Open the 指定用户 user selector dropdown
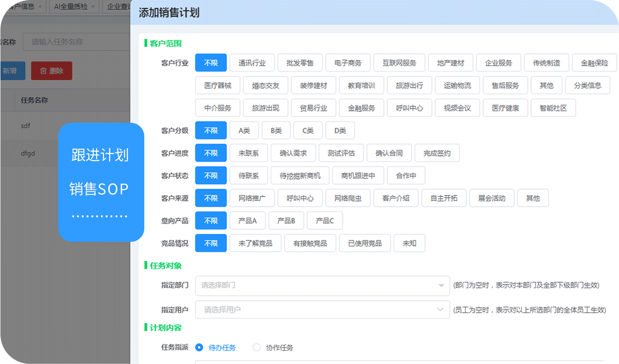 [322, 309]
